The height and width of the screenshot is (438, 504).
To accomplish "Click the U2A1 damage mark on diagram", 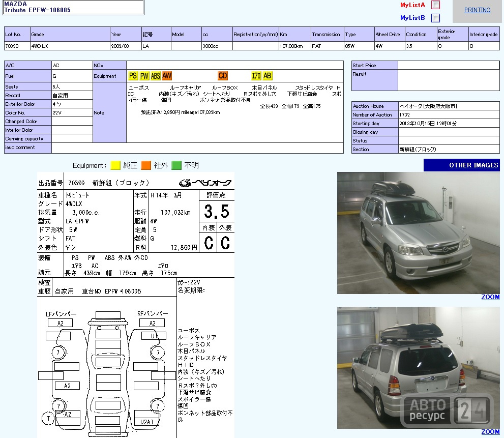I will [x=146, y=422].
